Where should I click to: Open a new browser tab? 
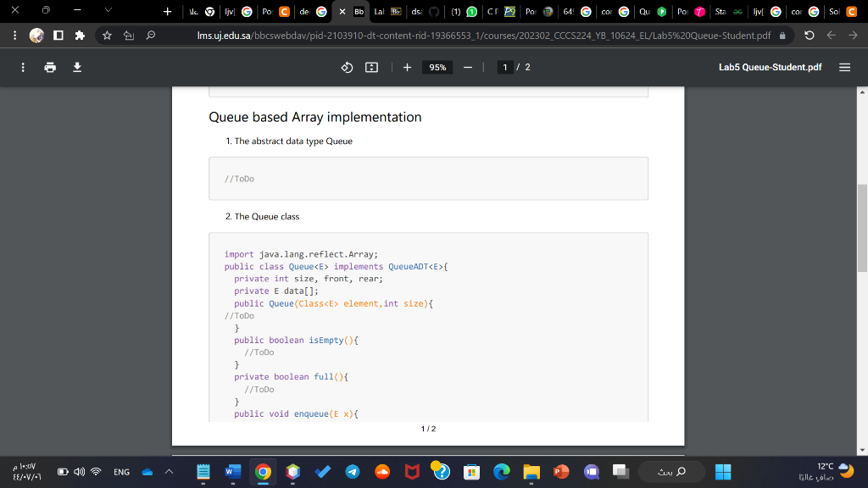tap(167, 11)
